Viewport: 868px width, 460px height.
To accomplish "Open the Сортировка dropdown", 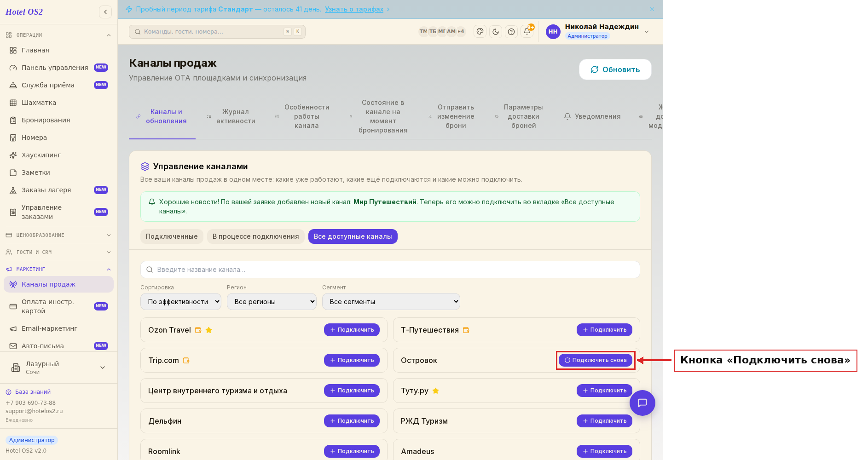I will 181,302.
